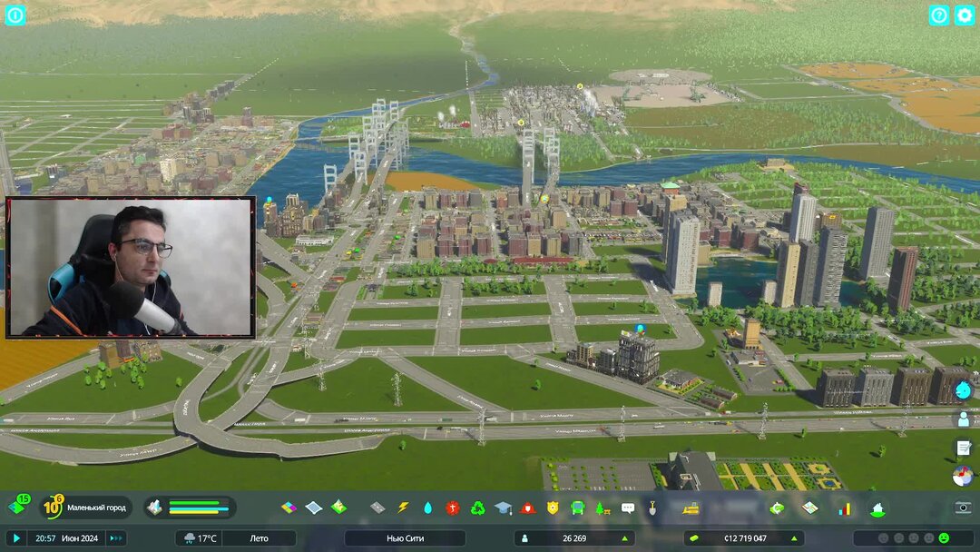980x552 pixels.
Task: Open the City Economy panel
Action: (778, 508)
